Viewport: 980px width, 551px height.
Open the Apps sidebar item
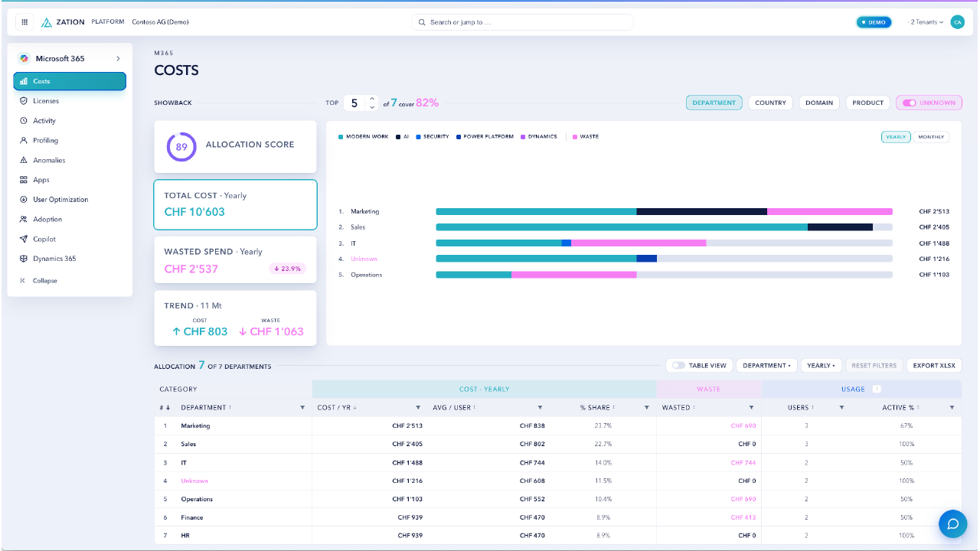[70, 180]
